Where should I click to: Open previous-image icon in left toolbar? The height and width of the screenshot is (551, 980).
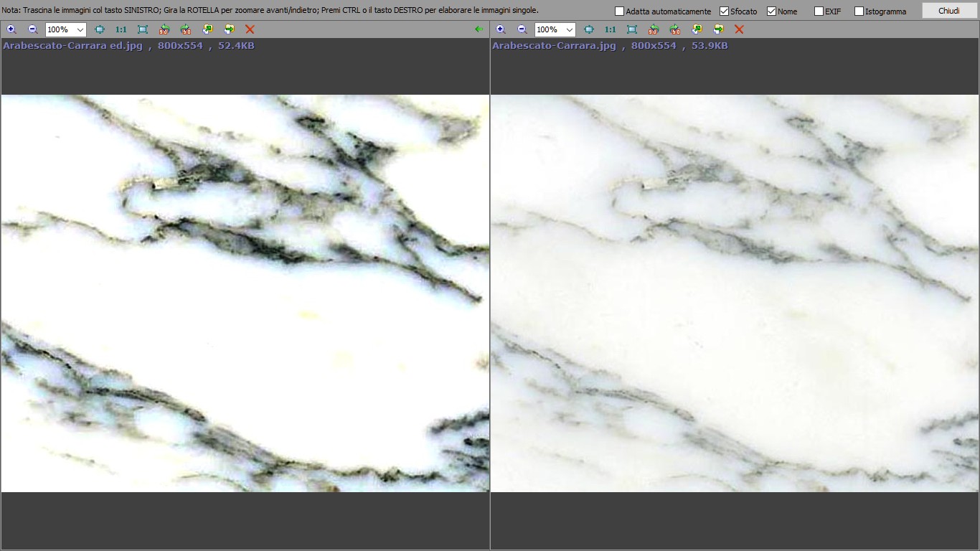click(x=207, y=29)
